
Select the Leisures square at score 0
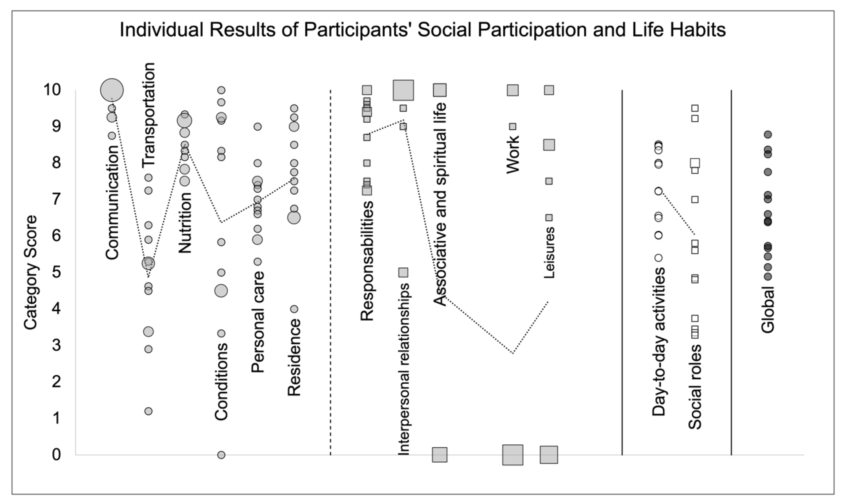coord(549,455)
